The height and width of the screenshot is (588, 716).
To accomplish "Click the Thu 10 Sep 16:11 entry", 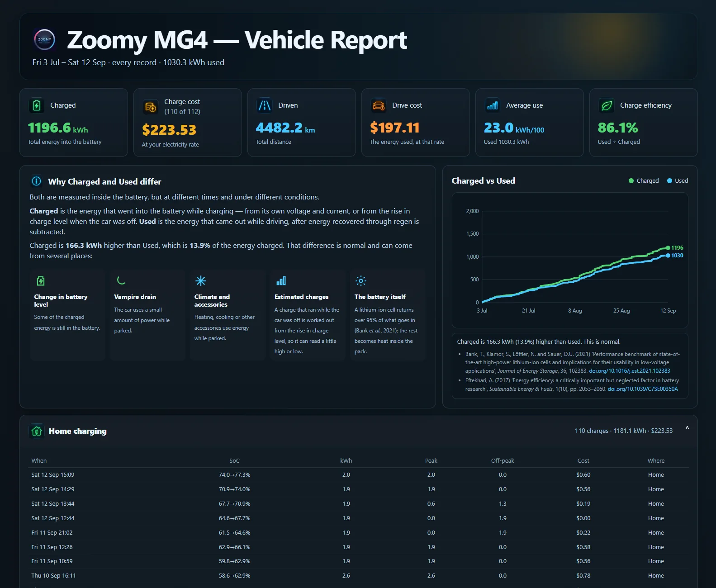I will pos(53,576).
